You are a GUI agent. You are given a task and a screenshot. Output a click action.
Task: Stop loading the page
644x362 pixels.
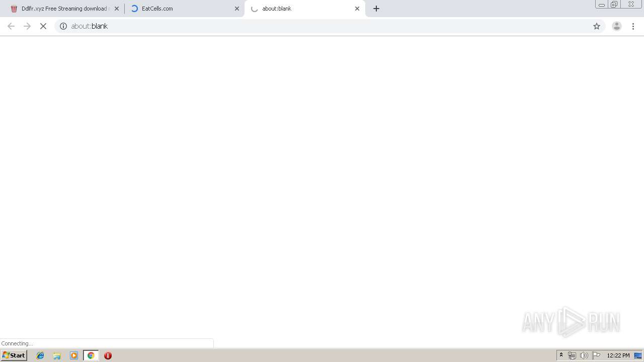(x=43, y=26)
